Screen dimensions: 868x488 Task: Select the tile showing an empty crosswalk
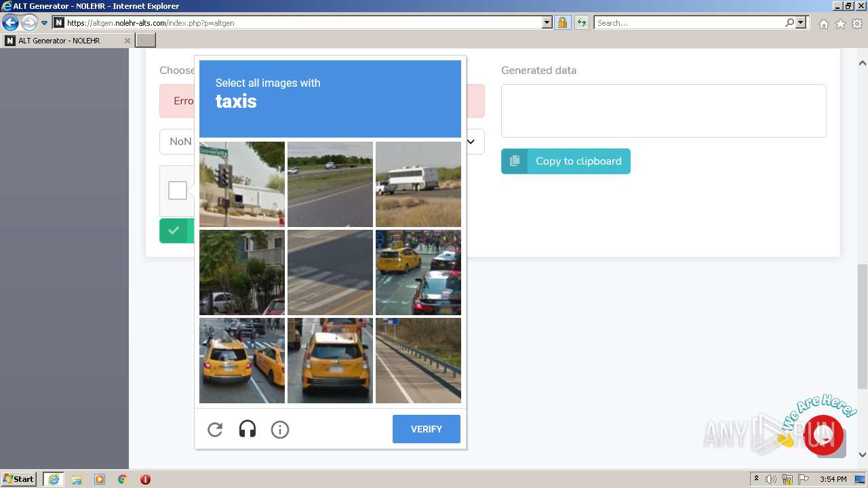[330, 272]
